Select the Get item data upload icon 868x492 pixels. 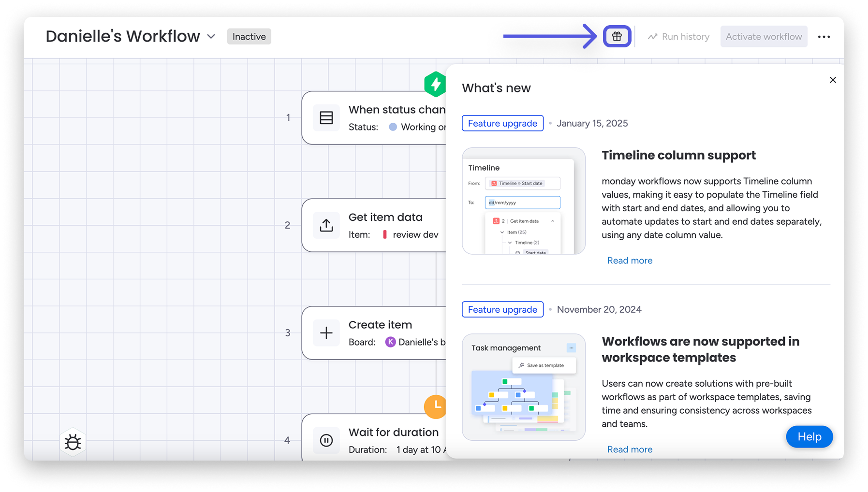[326, 225]
